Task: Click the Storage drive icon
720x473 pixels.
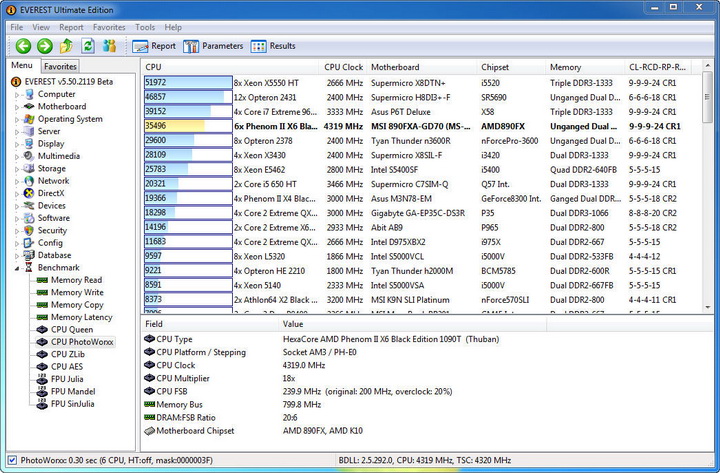Action: (x=29, y=169)
